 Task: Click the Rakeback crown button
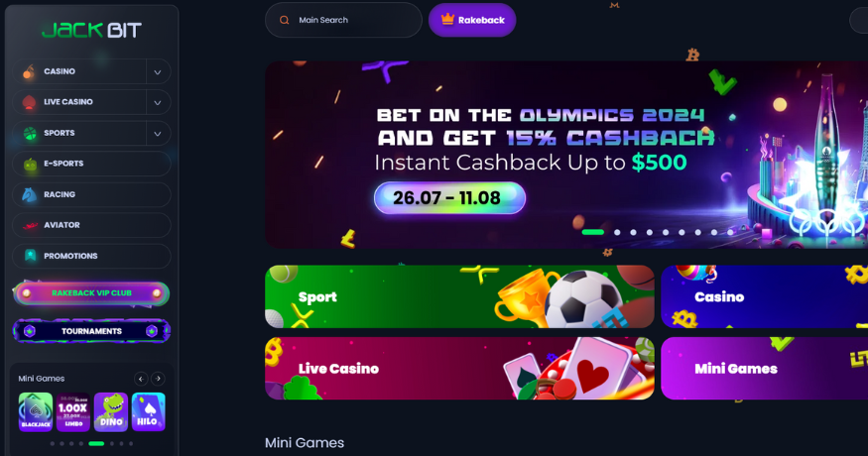click(x=472, y=20)
